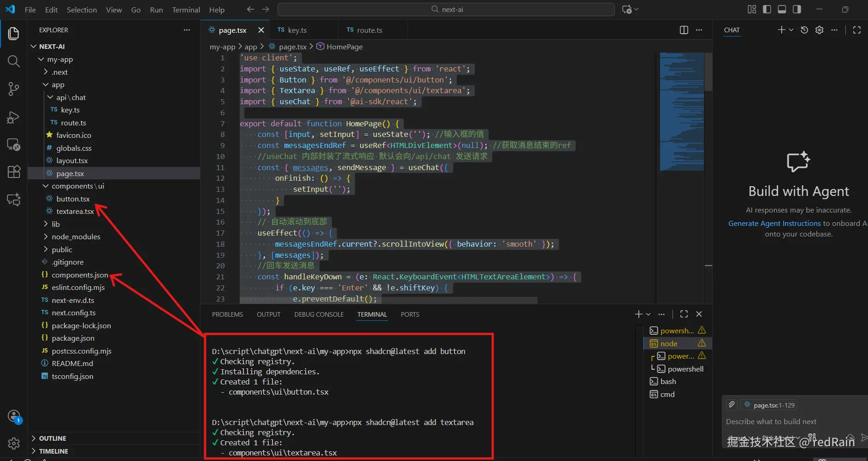868x461 pixels.
Task: Open the Terminal menu
Action: [x=186, y=10]
